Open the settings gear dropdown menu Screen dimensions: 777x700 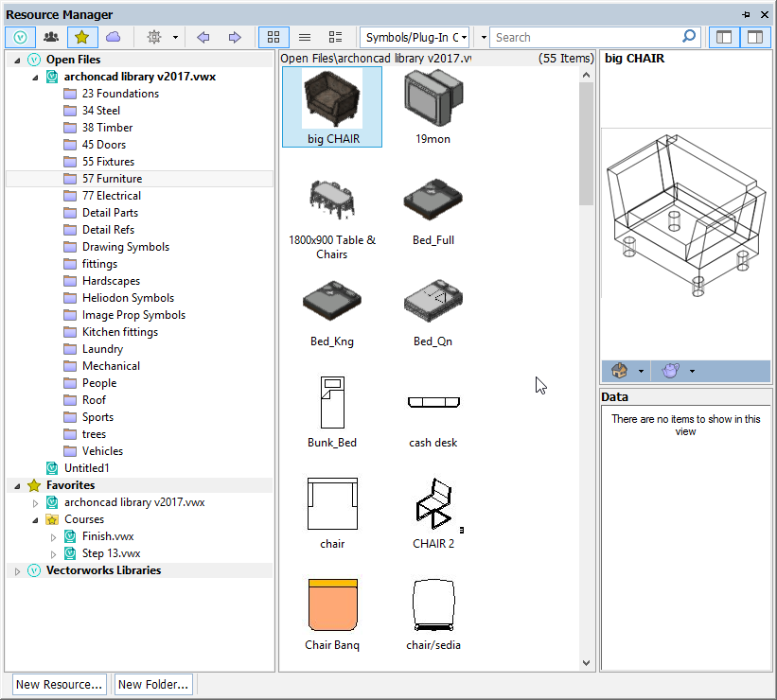point(161,37)
